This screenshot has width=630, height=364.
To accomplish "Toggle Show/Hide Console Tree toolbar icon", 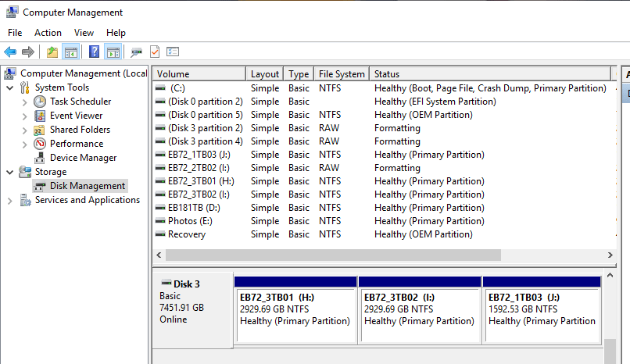I will click(x=71, y=52).
